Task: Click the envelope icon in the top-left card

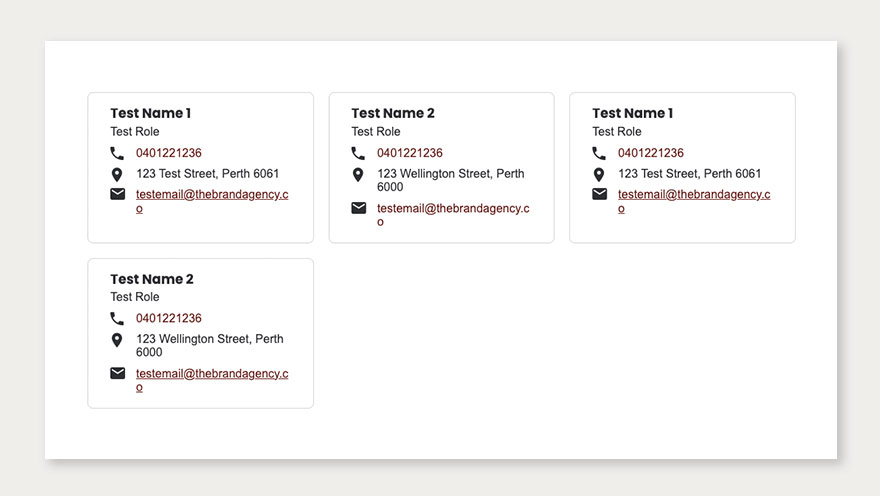Action: point(118,194)
